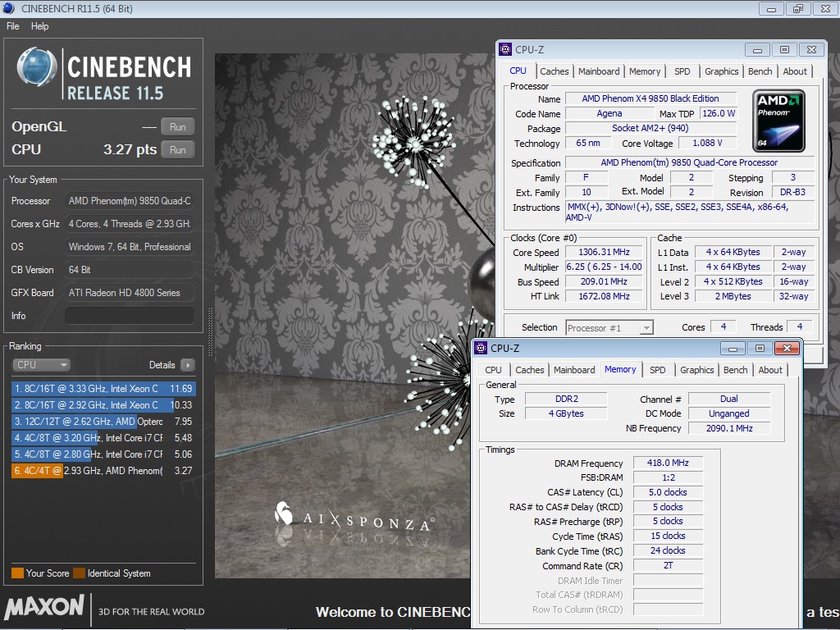Switch to Graphics tab in front CPU-Z window
This screenshot has height=630, width=840.
pyautogui.click(x=696, y=370)
